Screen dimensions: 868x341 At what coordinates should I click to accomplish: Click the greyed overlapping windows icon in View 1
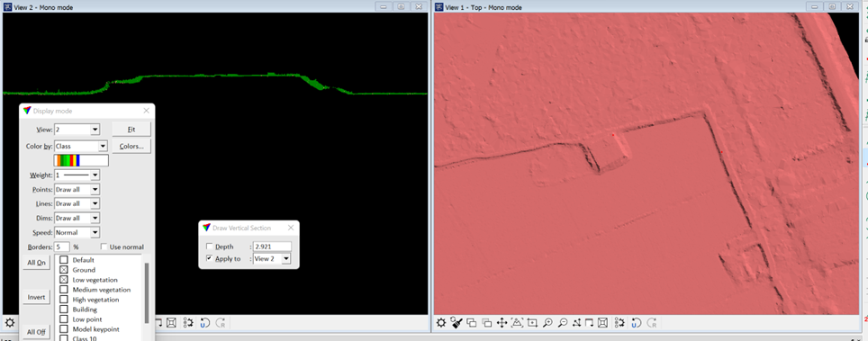point(487,323)
